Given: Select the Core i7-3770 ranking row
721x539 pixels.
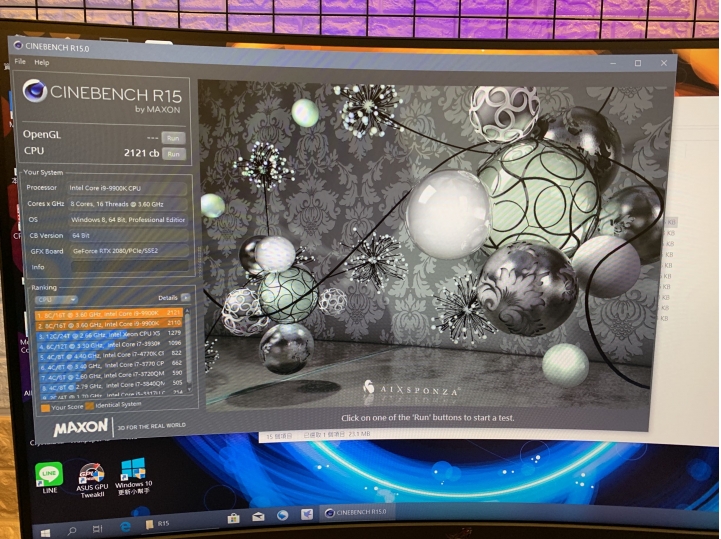Looking at the screenshot, I should (x=111, y=366).
